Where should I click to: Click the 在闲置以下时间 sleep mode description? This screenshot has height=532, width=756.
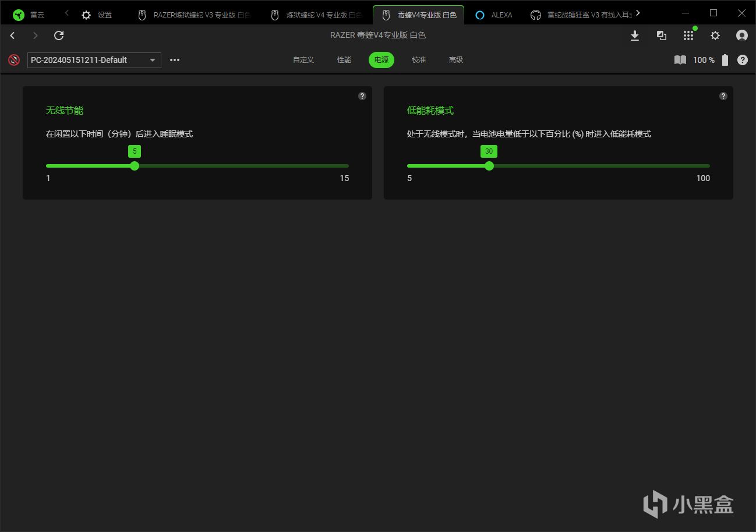coord(119,134)
